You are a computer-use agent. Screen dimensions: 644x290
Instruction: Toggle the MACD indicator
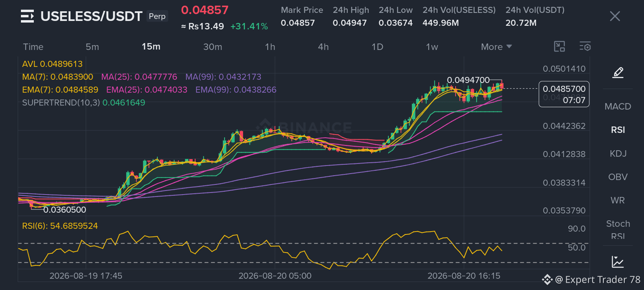click(618, 106)
